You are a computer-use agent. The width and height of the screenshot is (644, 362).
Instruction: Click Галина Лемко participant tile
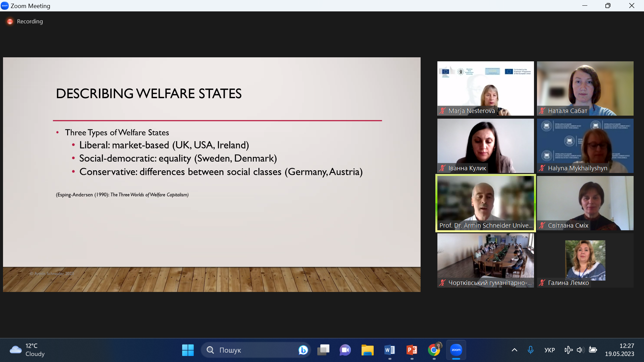click(x=585, y=260)
